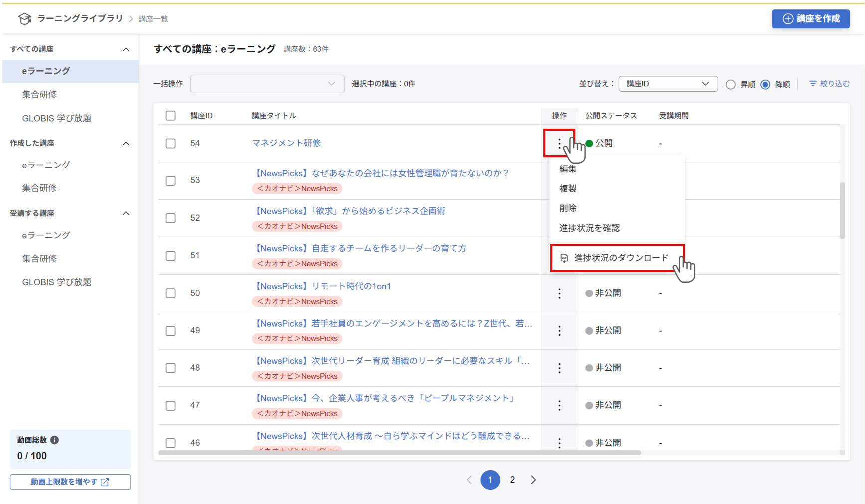Click the kebab menu for course 48
865x504 pixels.
559,368
